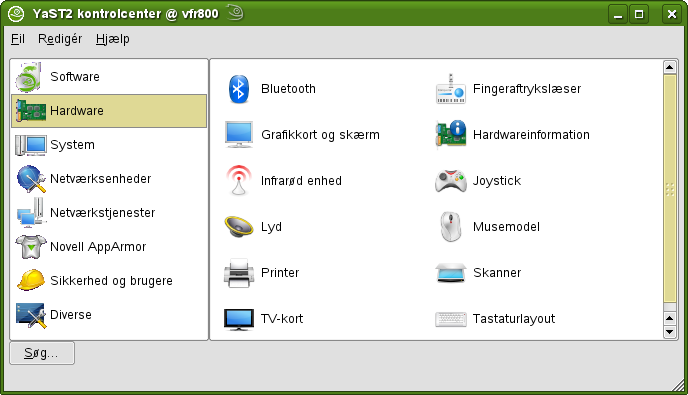This screenshot has width=688, height=395.
Task: Click the Lyd speaker icon
Action: 239,226
